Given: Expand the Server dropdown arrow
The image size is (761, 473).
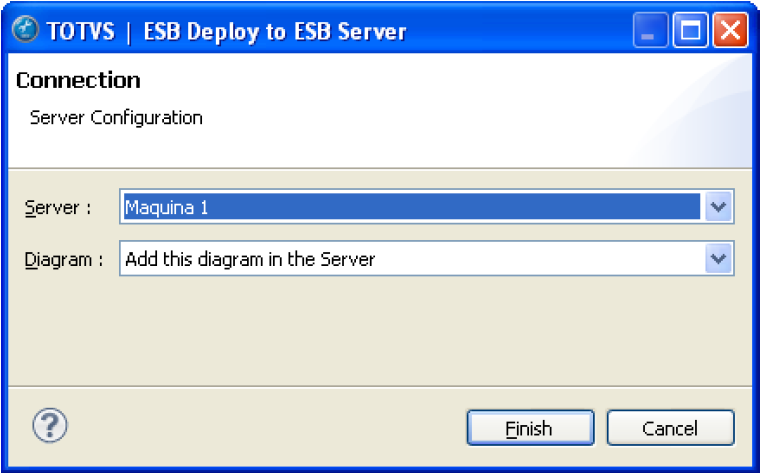Looking at the screenshot, I should coord(718,207).
